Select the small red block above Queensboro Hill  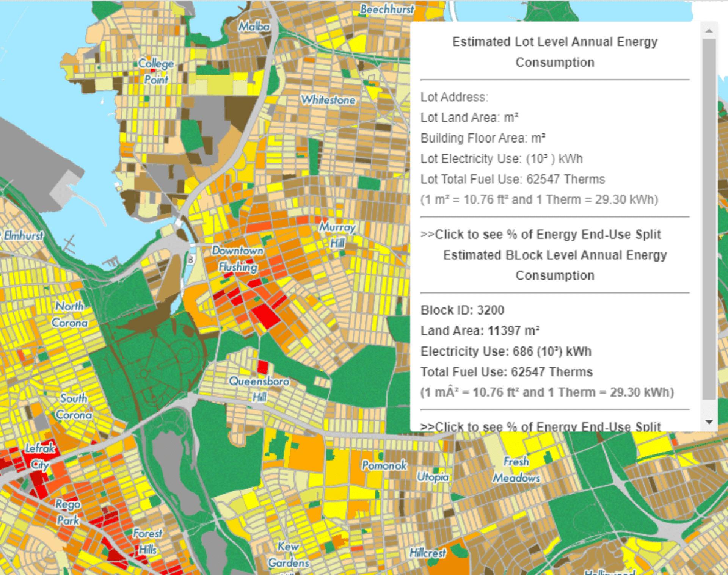coord(263,367)
